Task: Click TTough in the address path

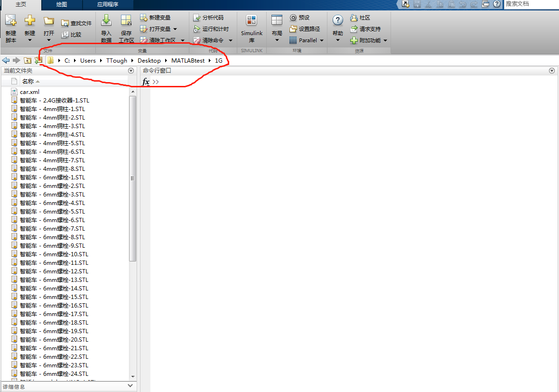Action: coord(117,61)
